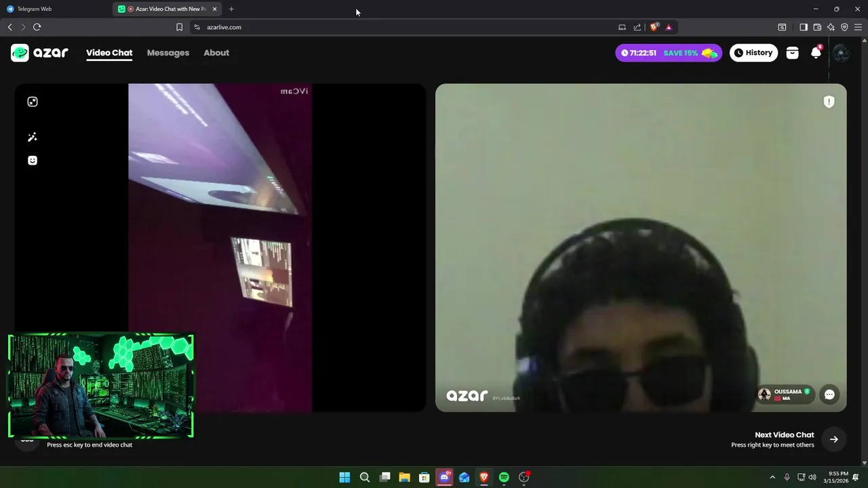Open the magic wand effects tool
This screenshot has width=868, height=488.
pyautogui.click(x=33, y=137)
